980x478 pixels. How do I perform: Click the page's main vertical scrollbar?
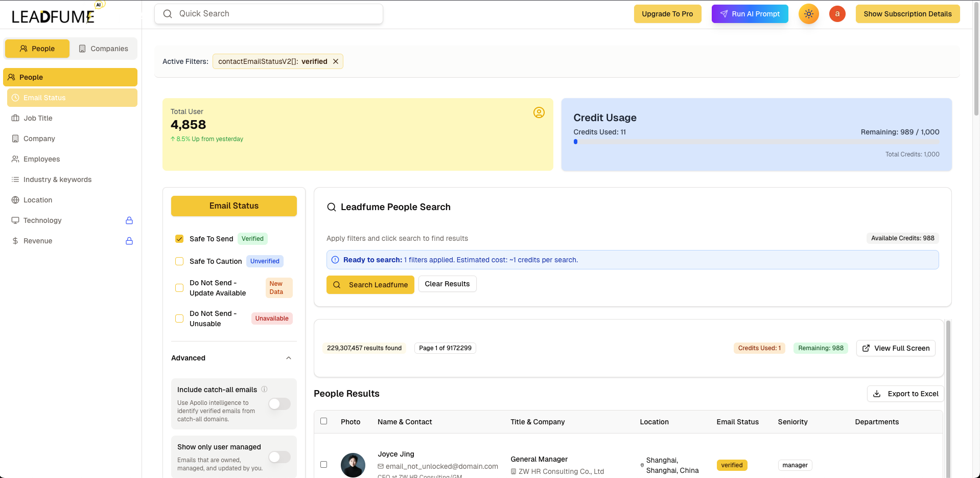tap(976, 59)
